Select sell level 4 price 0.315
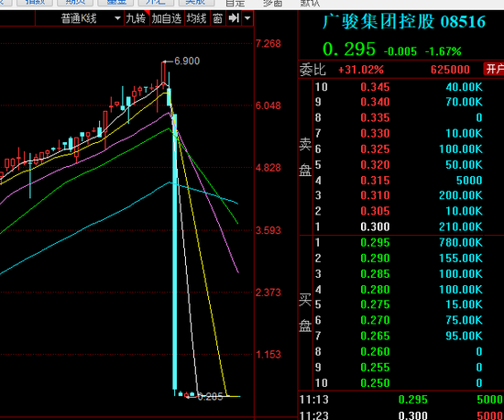This screenshot has height=420, width=504. click(375, 181)
